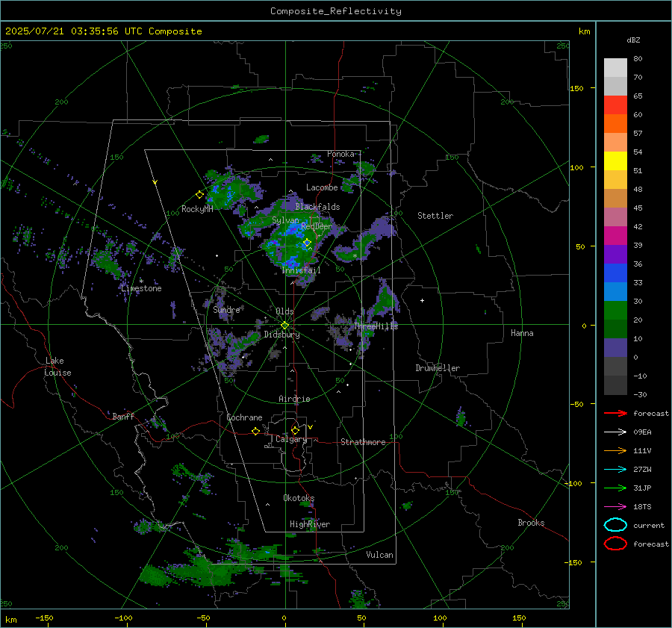Click the orange 111V arrow in legend
Image resolution: width=672 pixels, height=628 pixels.
(615, 450)
